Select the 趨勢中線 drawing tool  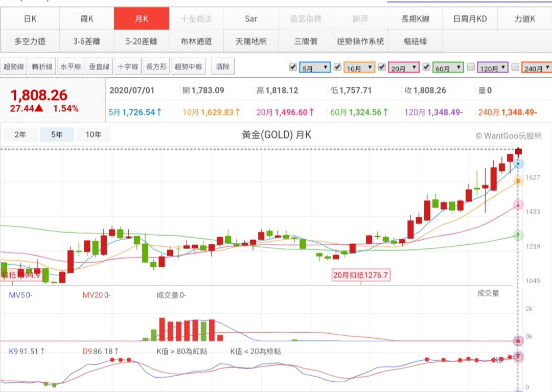[188, 67]
